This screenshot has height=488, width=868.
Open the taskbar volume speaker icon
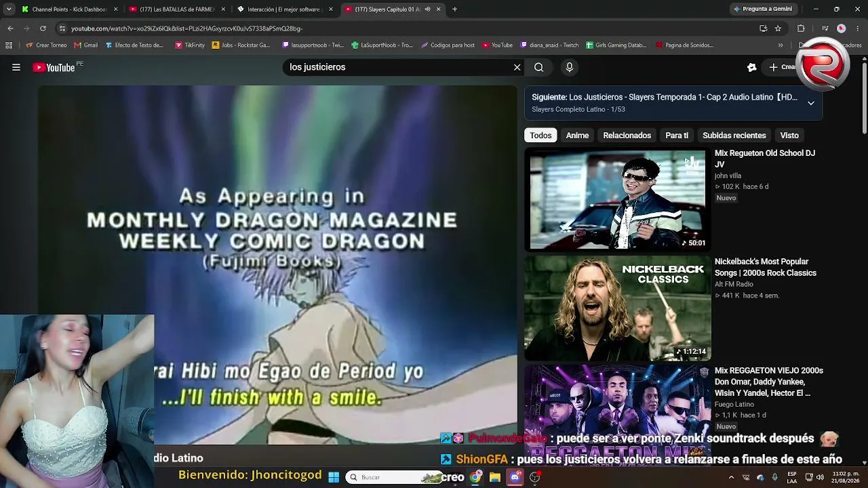pos(821,477)
